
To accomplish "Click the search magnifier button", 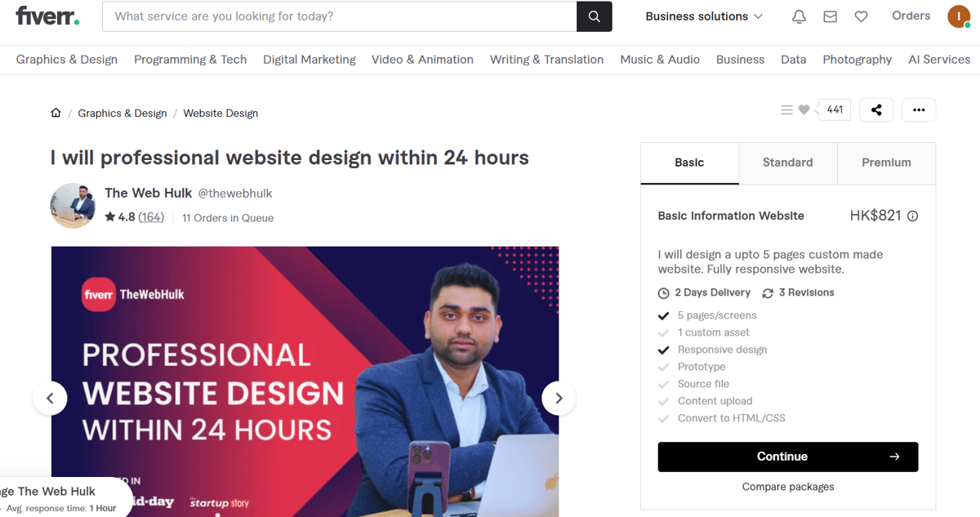I will [x=594, y=16].
